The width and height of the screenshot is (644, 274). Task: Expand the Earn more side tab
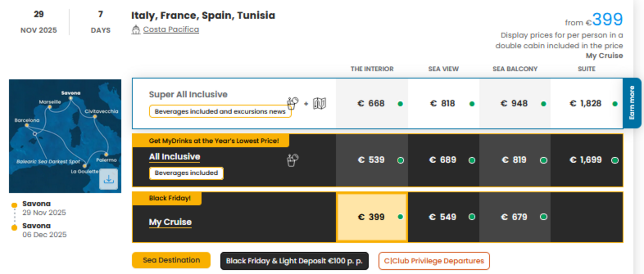click(632, 103)
